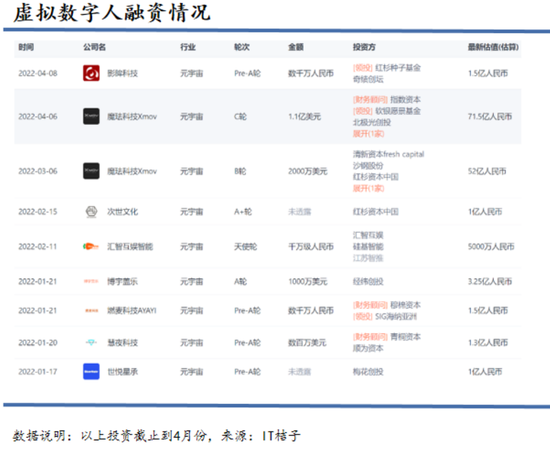The width and height of the screenshot is (550, 471).
Task: Click the 轮次 column header
Action: 242,47
